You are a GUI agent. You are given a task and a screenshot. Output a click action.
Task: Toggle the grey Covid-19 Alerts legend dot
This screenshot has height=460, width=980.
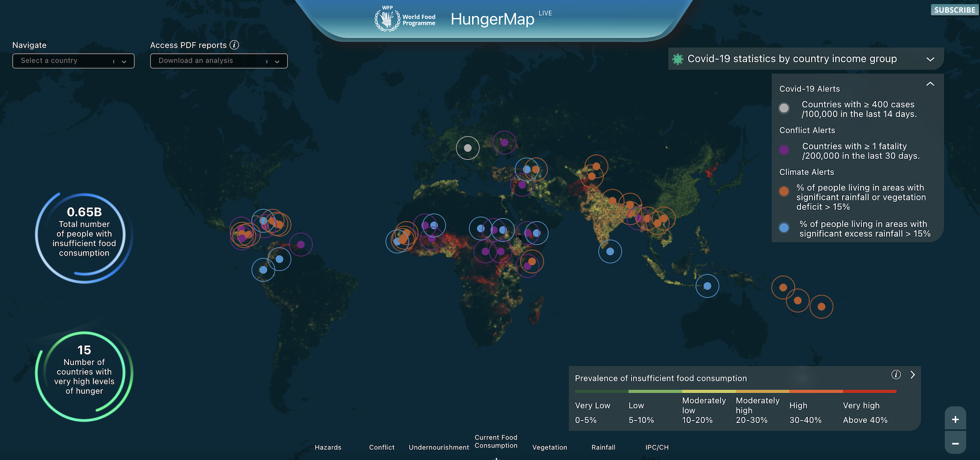(784, 108)
